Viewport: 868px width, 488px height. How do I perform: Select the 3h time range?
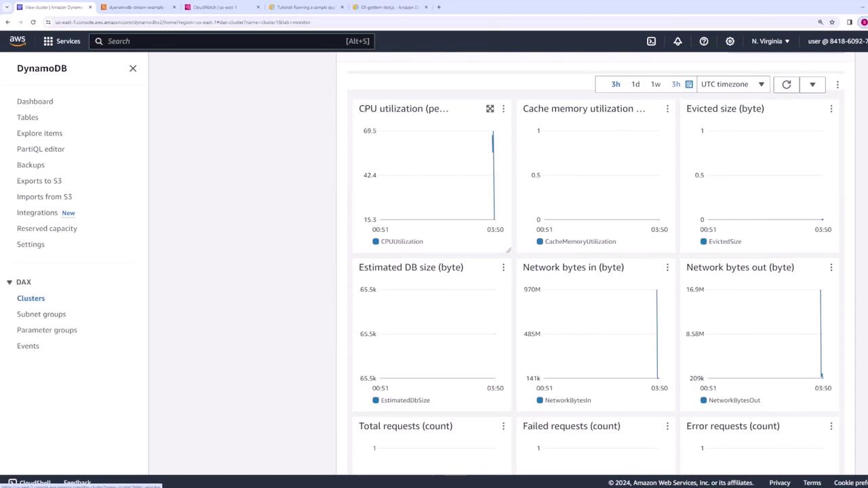coord(616,85)
